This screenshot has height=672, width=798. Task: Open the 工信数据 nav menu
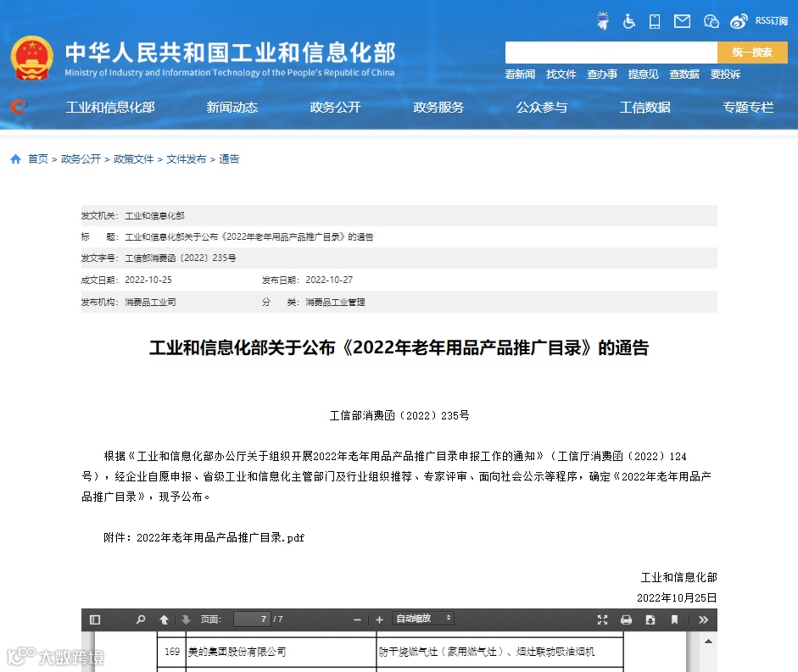click(x=645, y=108)
